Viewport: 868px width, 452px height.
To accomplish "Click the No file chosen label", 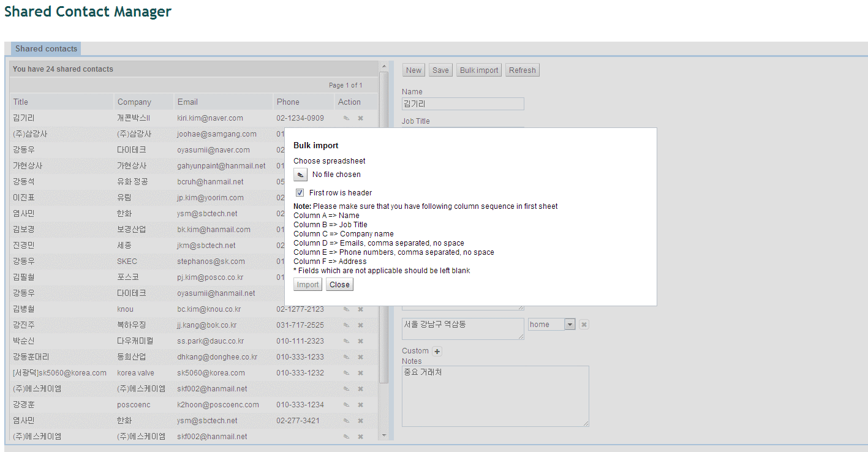I will pyautogui.click(x=336, y=175).
